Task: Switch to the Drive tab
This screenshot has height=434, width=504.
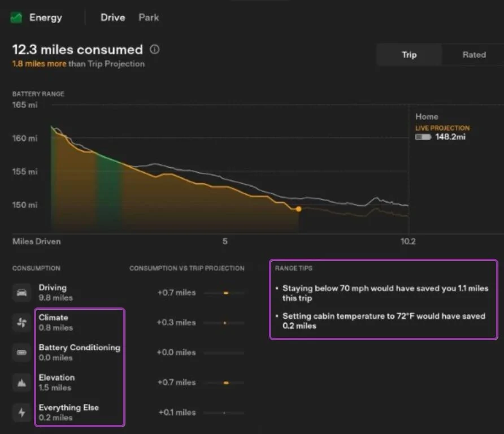Action: 113,18
